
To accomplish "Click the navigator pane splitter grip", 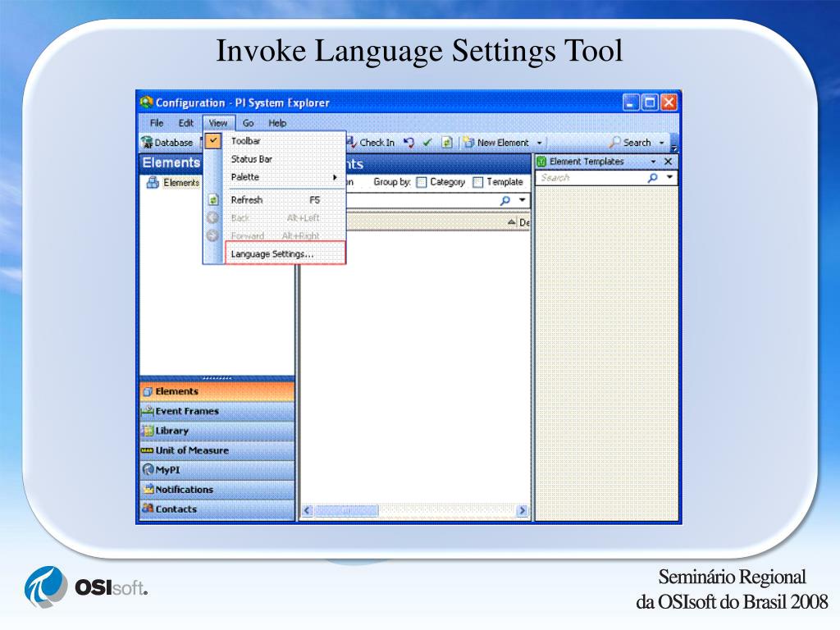I will pyautogui.click(x=217, y=378).
